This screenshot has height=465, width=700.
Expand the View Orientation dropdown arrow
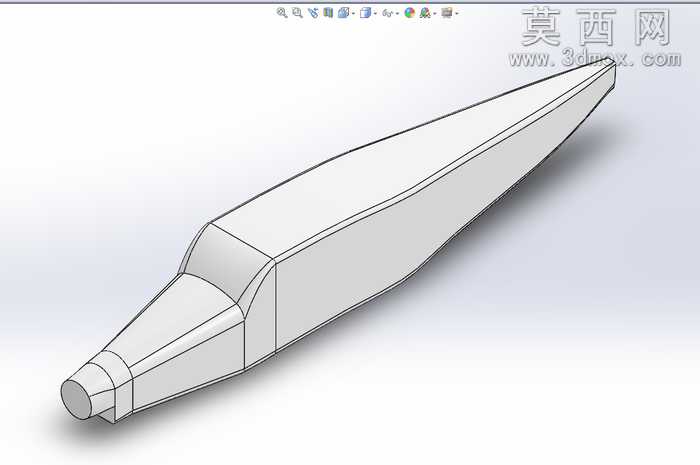tap(354, 13)
